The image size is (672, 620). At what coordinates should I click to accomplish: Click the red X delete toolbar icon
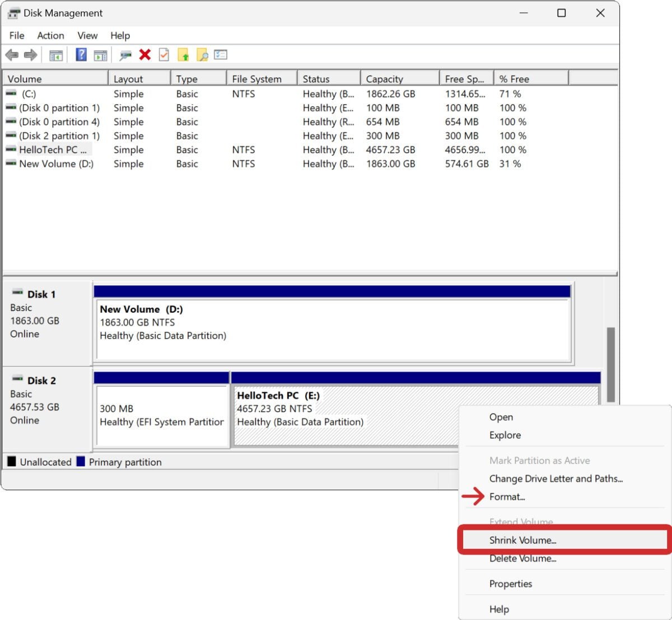(x=144, y=54)
